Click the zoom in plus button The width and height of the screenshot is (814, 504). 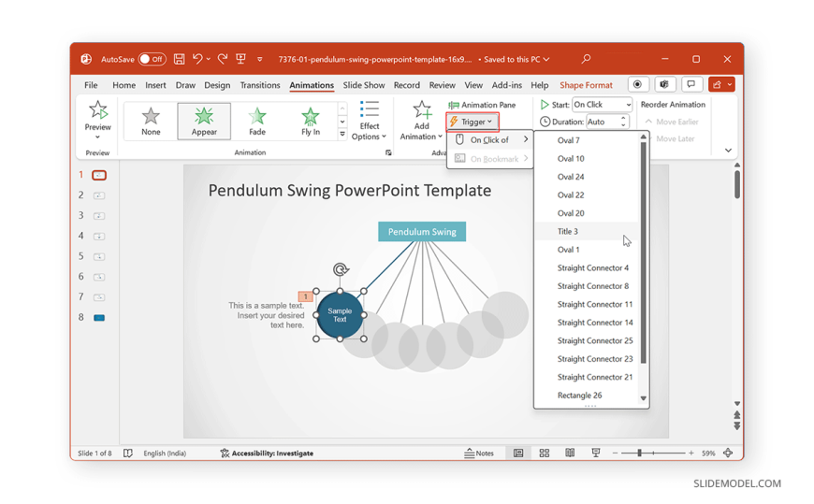691,454
